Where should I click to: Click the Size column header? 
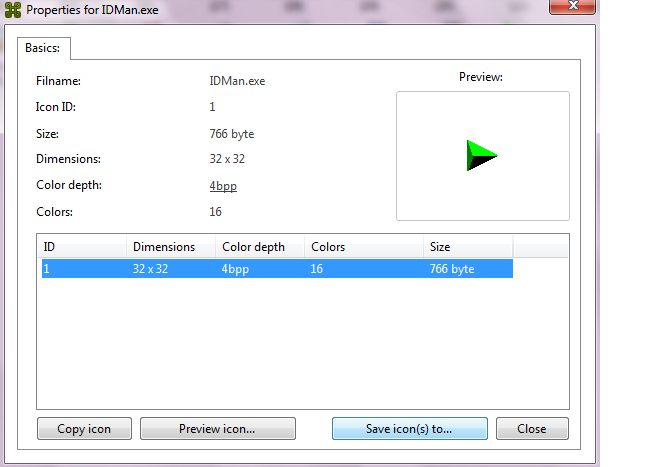pyautogui.click(x=468, y=247)
